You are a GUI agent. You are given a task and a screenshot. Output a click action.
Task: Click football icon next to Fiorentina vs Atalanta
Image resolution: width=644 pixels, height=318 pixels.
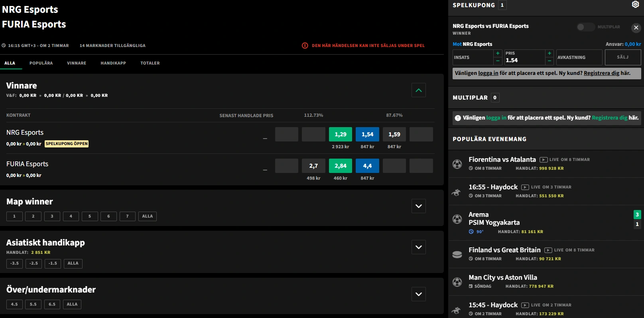(457, 164)
